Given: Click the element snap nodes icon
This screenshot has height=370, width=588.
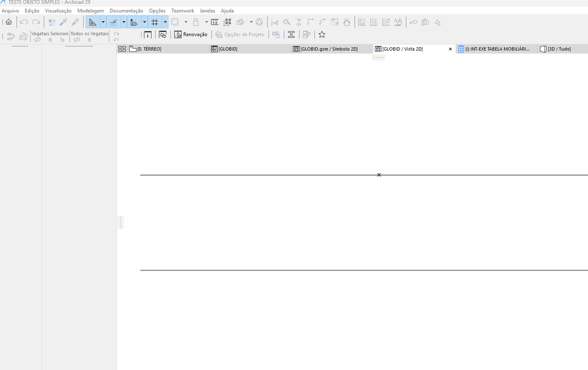Looking at the screenshot, I should 227,22.
